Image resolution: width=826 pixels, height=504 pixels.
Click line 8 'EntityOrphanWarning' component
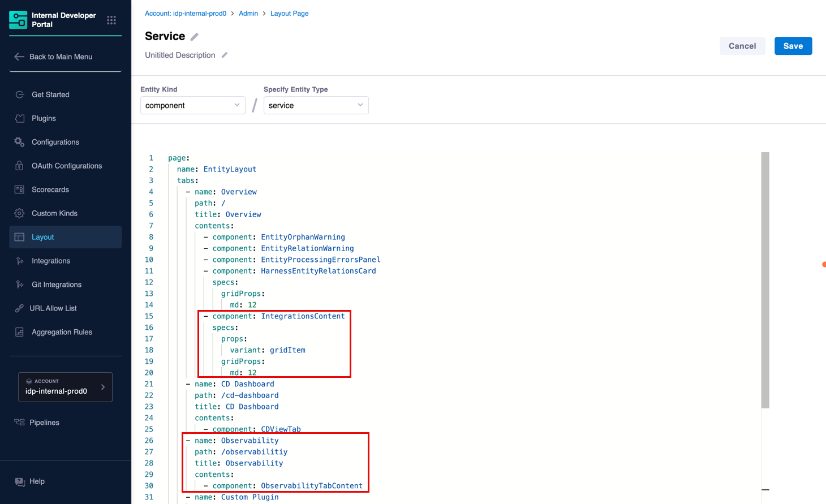coord(303,237)
